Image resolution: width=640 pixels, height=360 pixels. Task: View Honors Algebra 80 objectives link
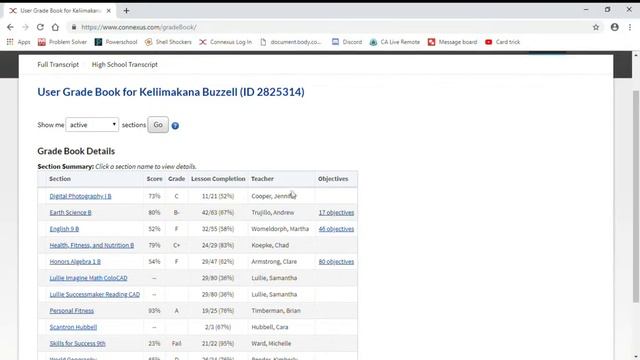[336, 262]
